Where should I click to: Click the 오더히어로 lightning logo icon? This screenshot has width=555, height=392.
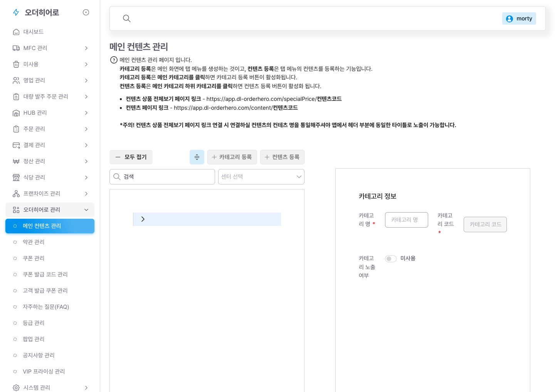pyautogui.click(x=16, y=12)
